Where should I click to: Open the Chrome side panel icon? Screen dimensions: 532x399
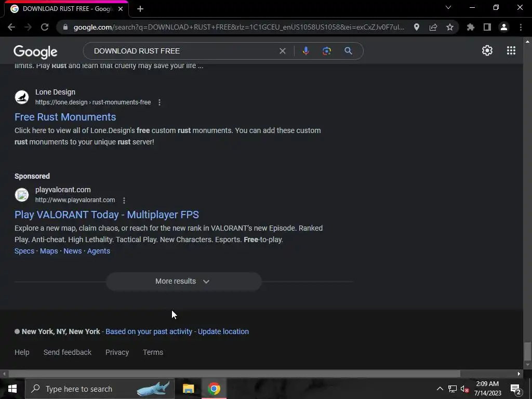[487, 27]
